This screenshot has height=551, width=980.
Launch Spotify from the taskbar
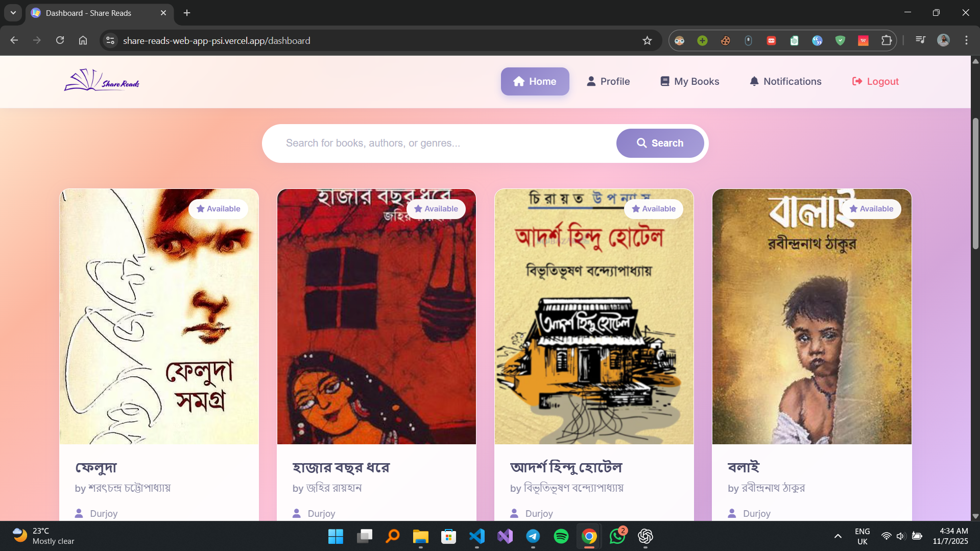click(x=561, y=537)
